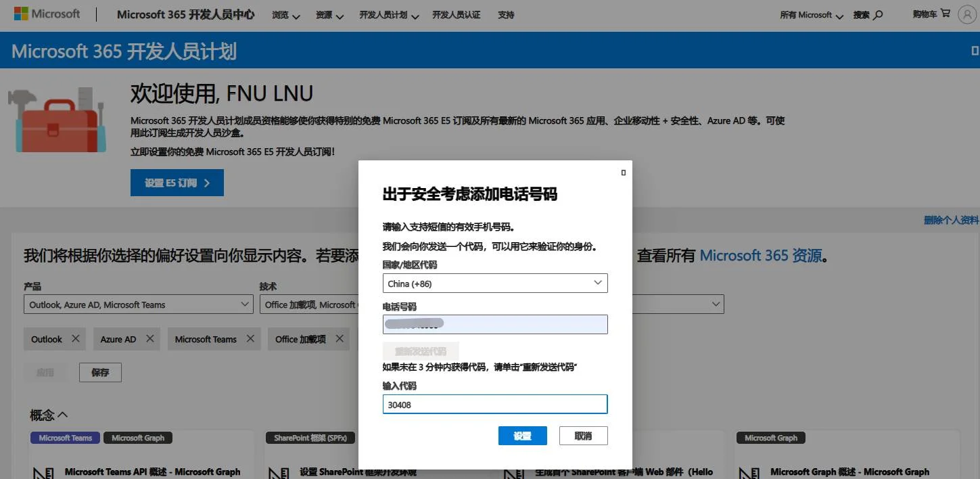Screen dimensions: 980x479
Task: Open the account profile icon
Action: point(966,14)
